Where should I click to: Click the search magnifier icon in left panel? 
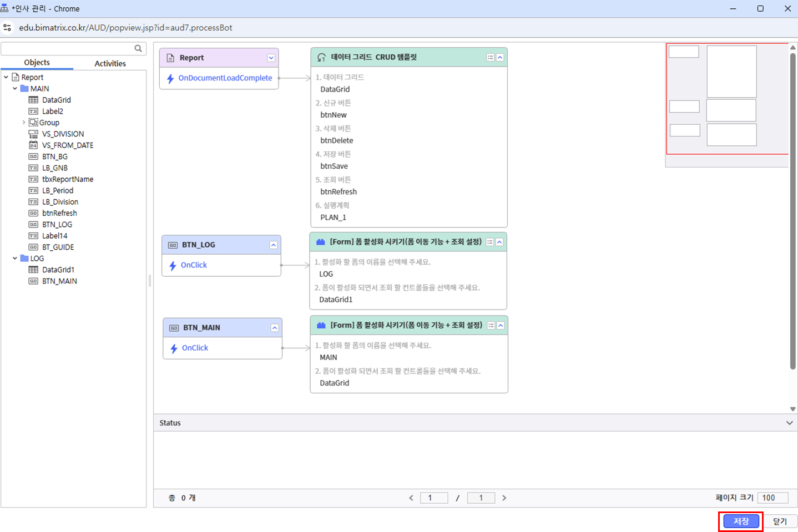click(x=138, y=49)
